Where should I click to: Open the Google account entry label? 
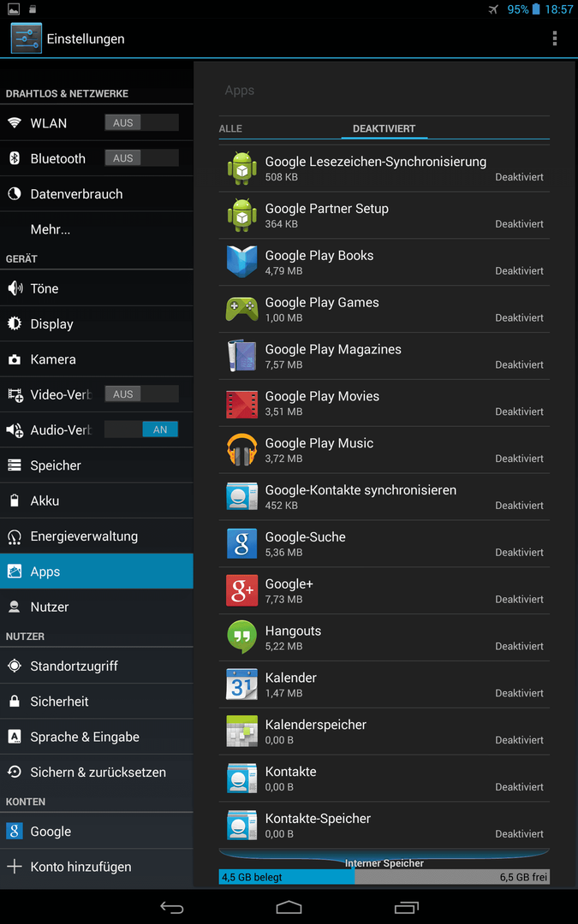coord(51,832)
